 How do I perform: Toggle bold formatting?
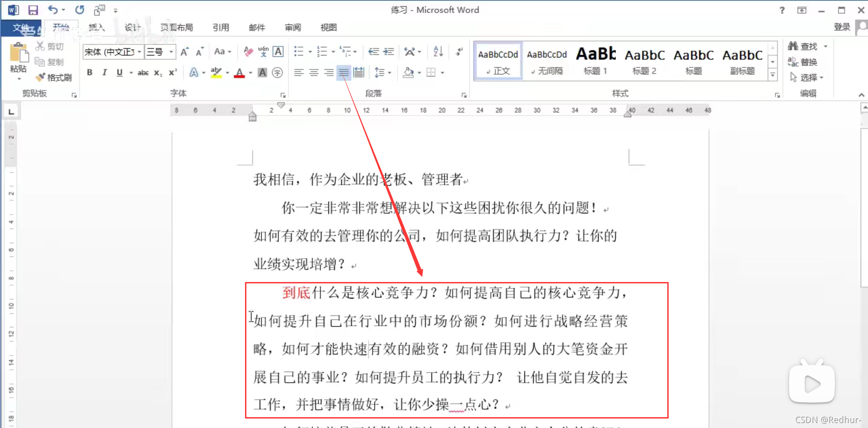pyautogui.click(x=90, y=72)
